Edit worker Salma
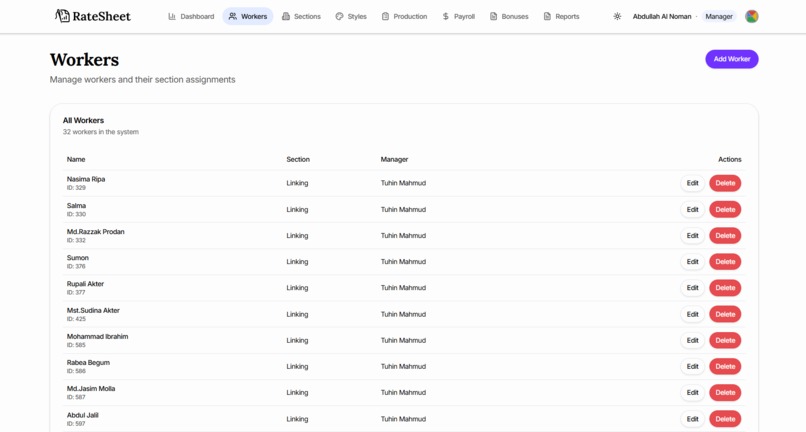 [x=692, y=209]
